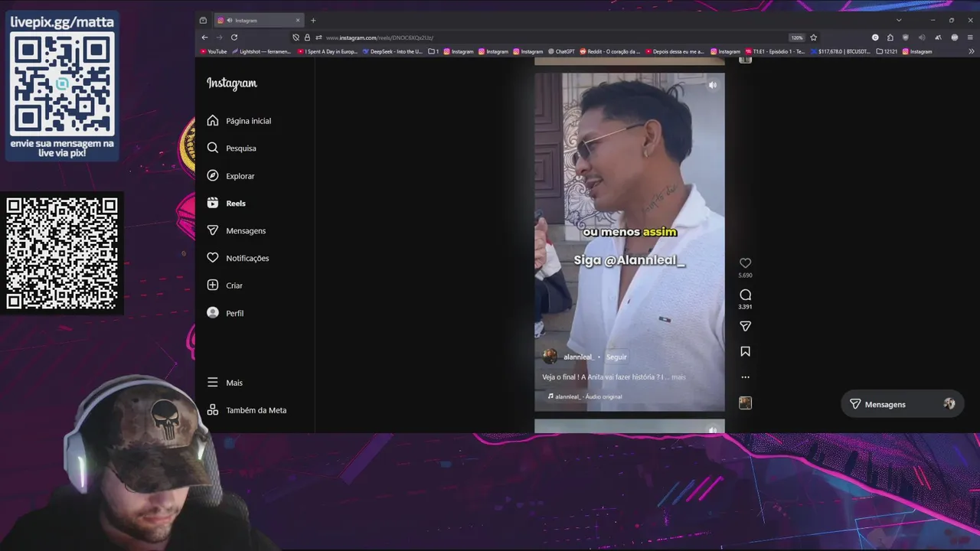Viewport: 980px width, 551px height.
Task: Open the ChatGPT bookmark
Action: pos(561,51)
